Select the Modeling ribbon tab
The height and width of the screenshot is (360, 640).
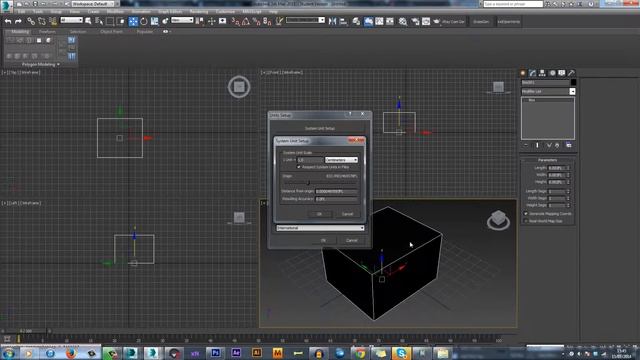pyautogui.click(x=20, y=31)
